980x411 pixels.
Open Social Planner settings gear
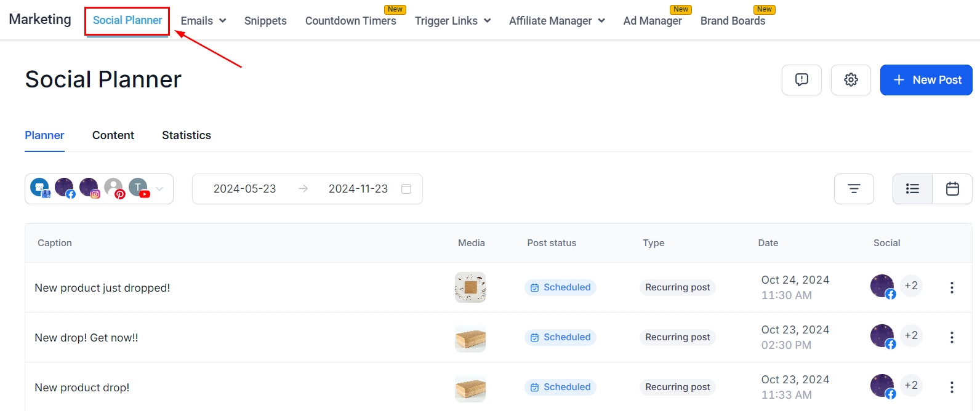tap(851, 80)
